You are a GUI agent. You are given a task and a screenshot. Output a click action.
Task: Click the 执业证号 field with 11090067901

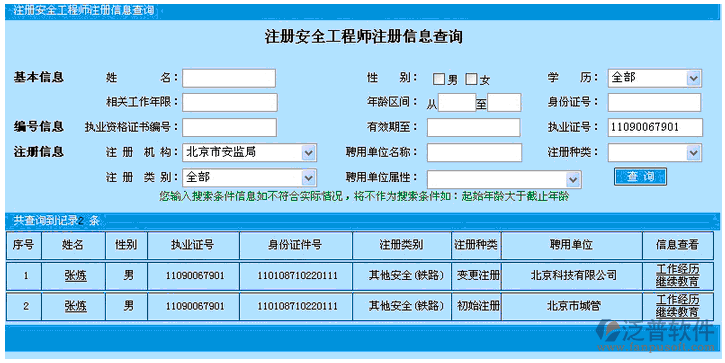pos(655,128)
